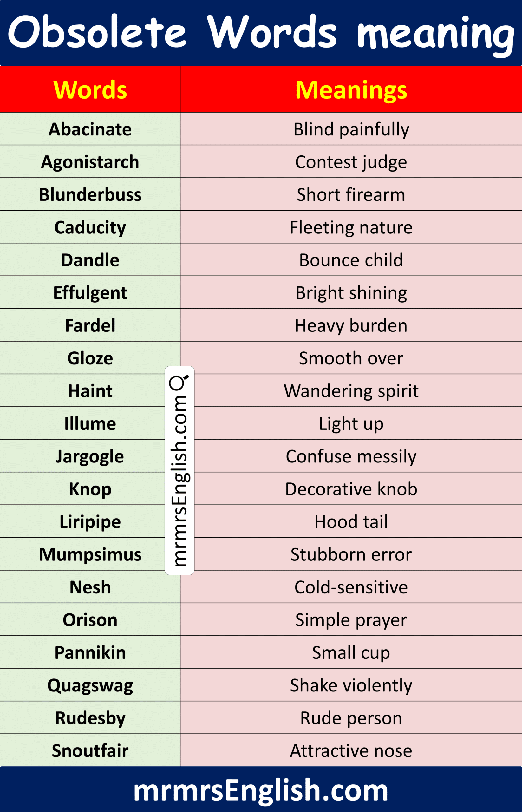Select the meaning "Attractive nose"

[351, 751]
